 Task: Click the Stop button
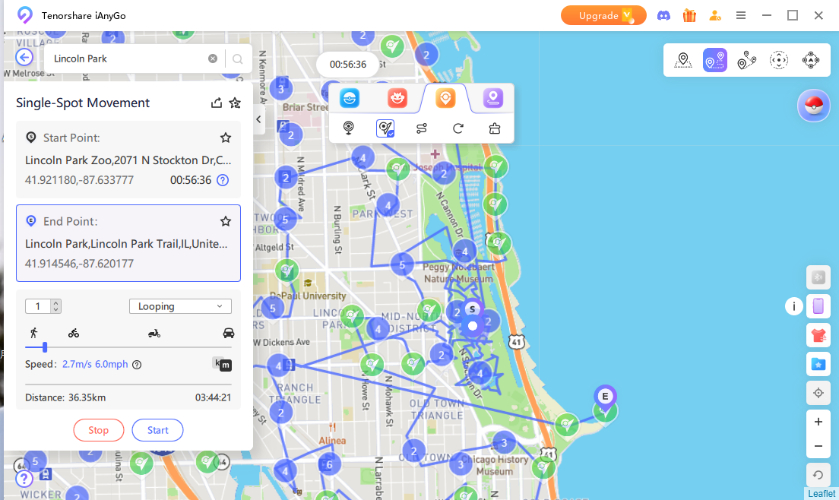click(x=98, y=430)
